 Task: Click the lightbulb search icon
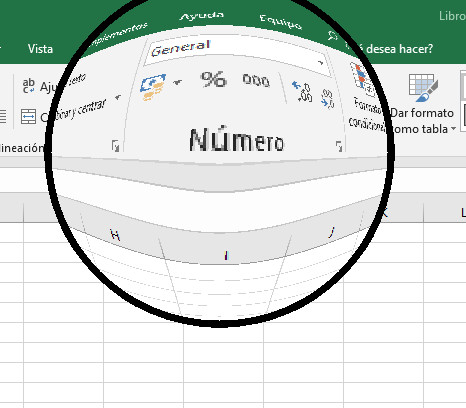332,36
